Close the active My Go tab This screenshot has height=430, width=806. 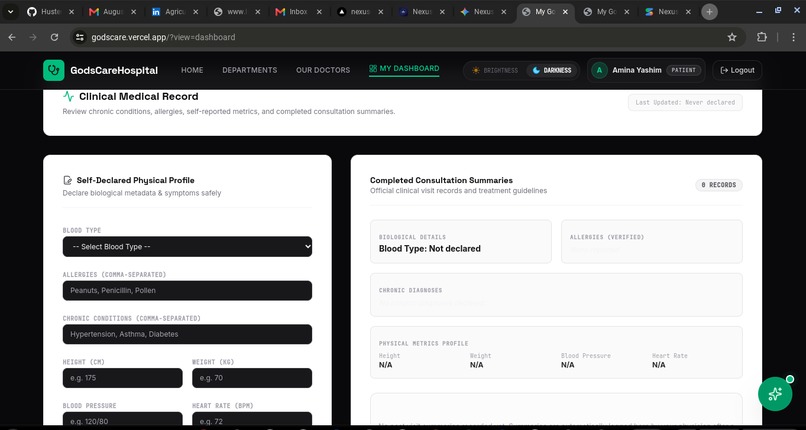point(565,12)
